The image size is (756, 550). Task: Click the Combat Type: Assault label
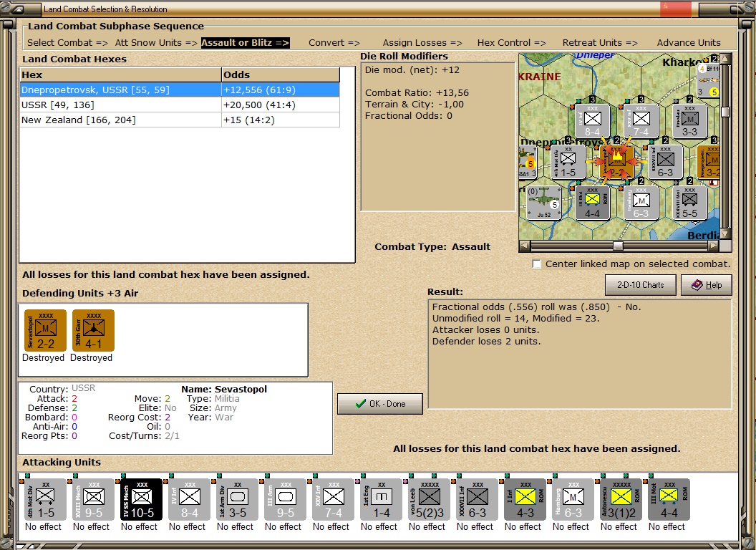point(432,246)
